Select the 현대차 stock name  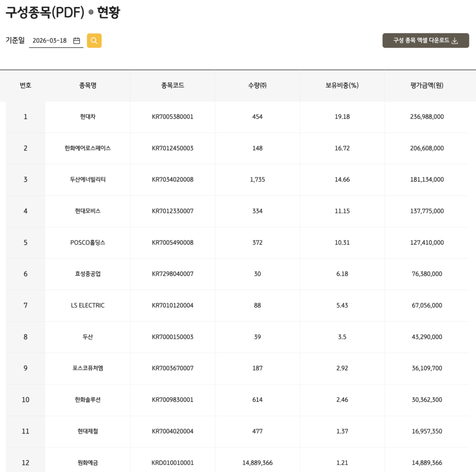87,117
